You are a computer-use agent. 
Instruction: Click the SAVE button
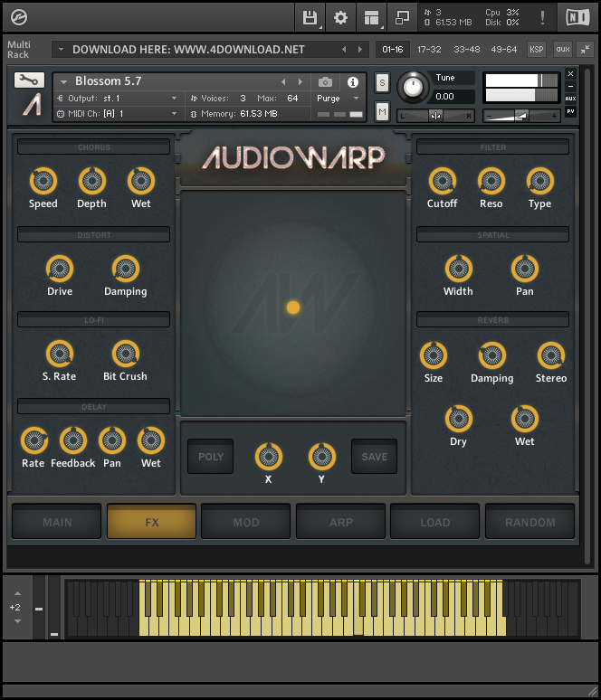point(375,456)
